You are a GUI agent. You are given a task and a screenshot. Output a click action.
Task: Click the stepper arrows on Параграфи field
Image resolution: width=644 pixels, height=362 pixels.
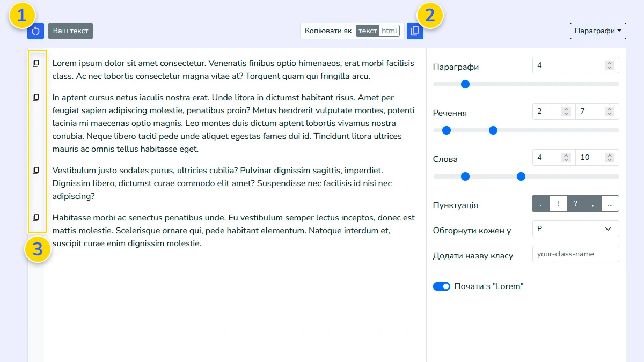coord(609,65)
